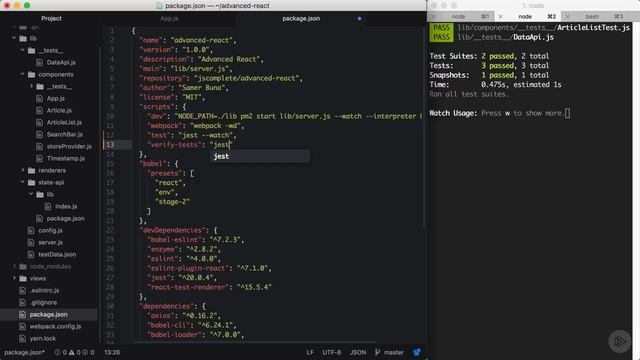Open App.js from the components folder

pos(56,98)
